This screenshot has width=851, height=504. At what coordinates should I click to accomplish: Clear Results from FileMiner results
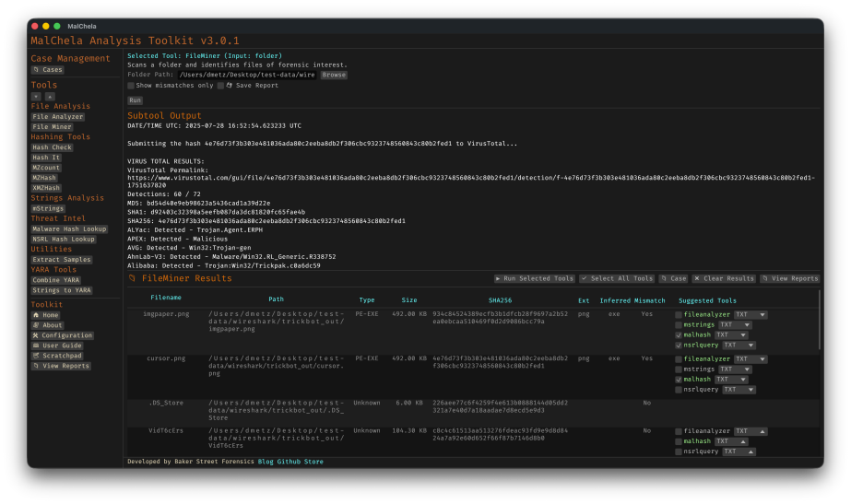[x=724, y=278]
